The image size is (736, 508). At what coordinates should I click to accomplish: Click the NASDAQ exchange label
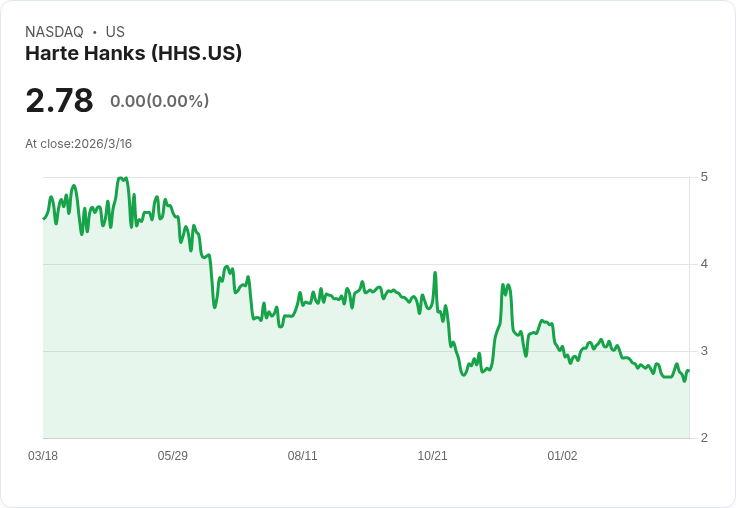54,32
